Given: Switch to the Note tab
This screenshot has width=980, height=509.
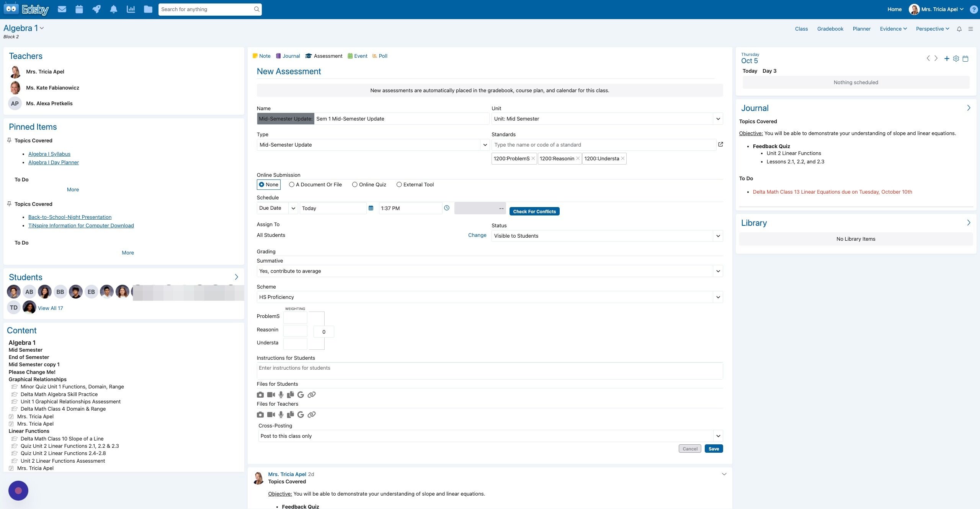Looking at the screenshot, I should tap(261, 56).
